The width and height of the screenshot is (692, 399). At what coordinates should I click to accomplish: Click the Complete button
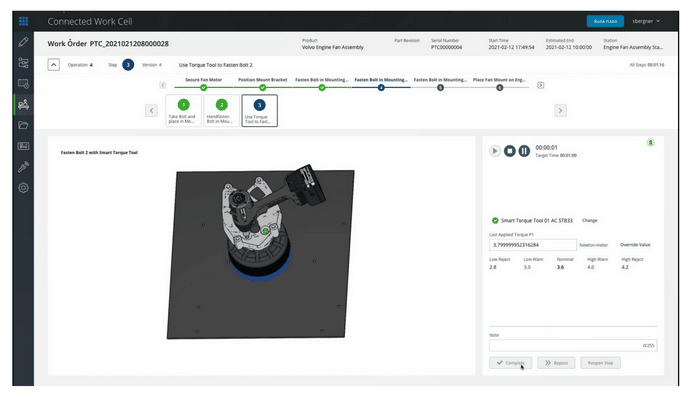tap(511, 363)
